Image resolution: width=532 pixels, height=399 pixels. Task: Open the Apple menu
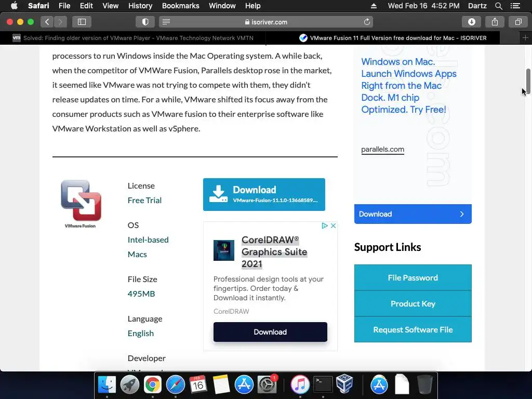tap(14, 6)
